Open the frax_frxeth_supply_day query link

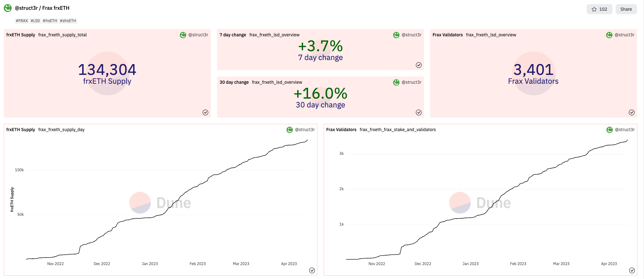click(61, 130)
